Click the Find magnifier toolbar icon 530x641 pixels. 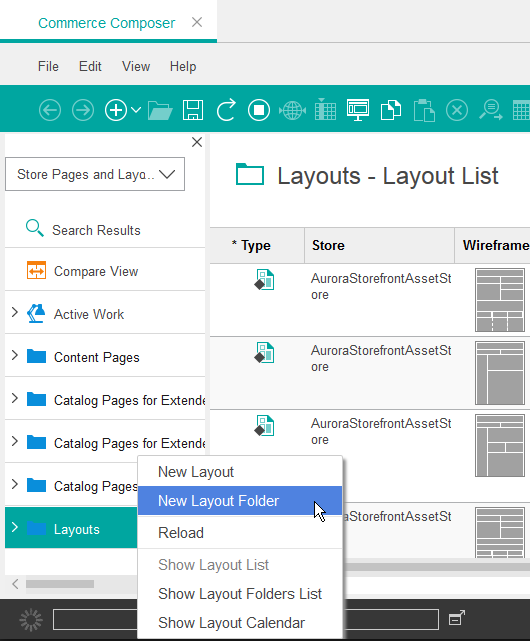(x=490, y=110)
